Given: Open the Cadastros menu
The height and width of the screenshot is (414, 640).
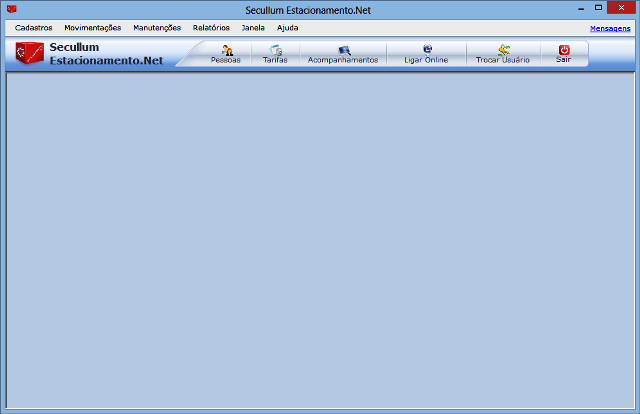Looking at the screenshot, I should 34,28.
